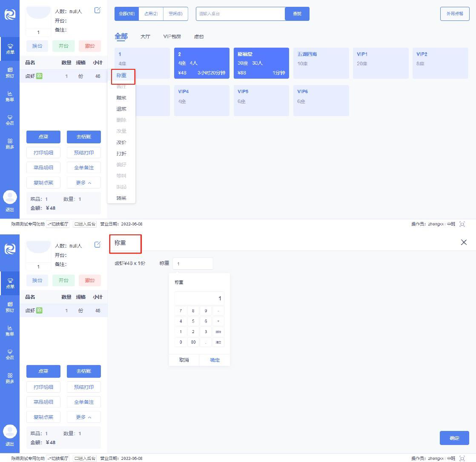
Task: Click fullscreen icon in status bar below table list
Action: click(x=462, y=224)
